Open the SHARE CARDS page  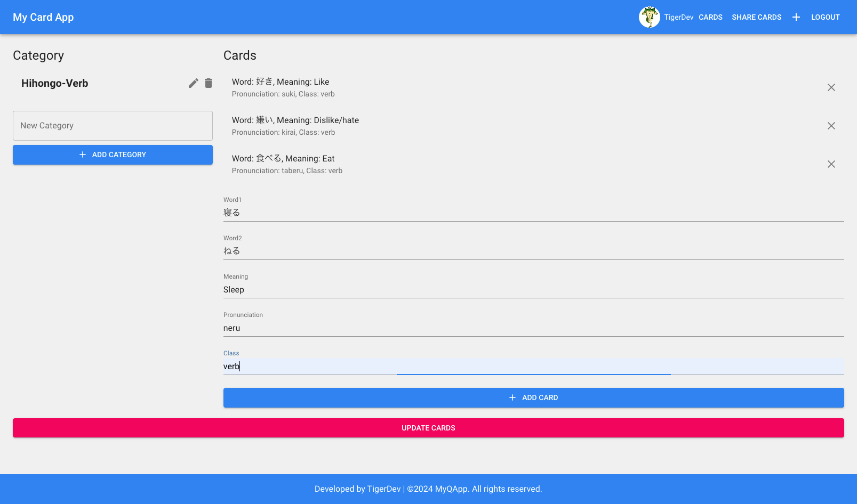756,17
